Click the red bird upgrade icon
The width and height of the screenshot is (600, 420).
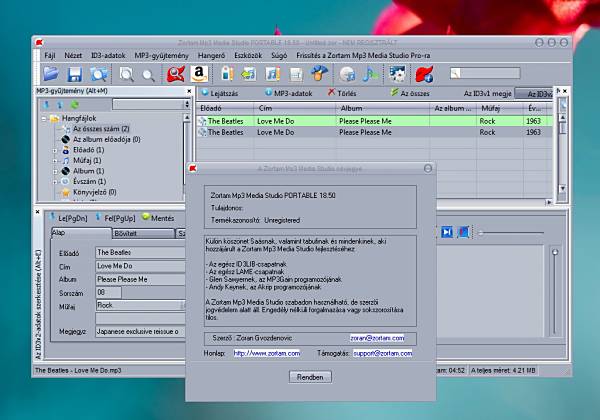424,73
